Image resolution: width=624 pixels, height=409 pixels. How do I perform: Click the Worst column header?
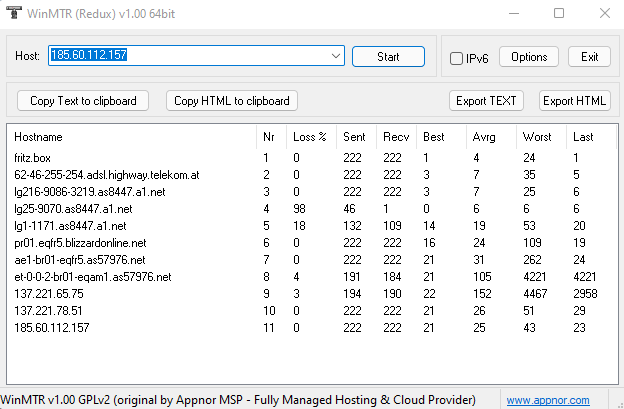[541, 137]
